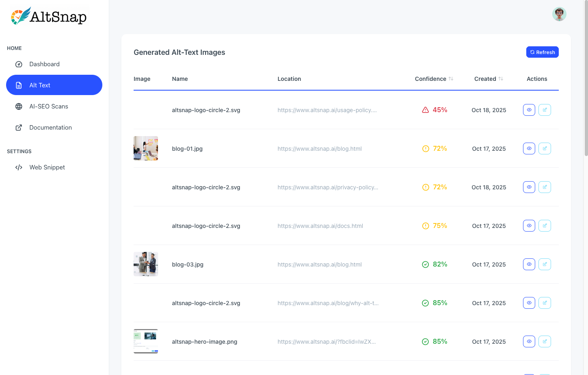Screen dimensions: 588x375
Task: Select Alt Text in the sidebar
Action: (x=40, y=85)
